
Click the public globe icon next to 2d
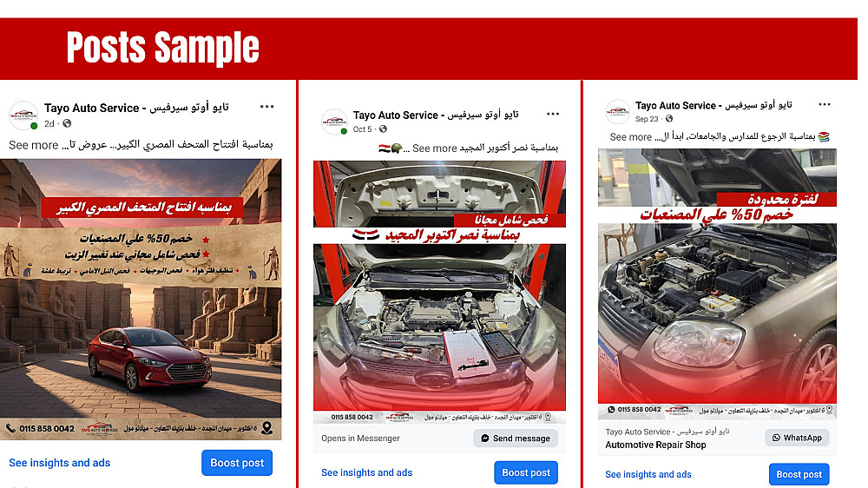67,123
